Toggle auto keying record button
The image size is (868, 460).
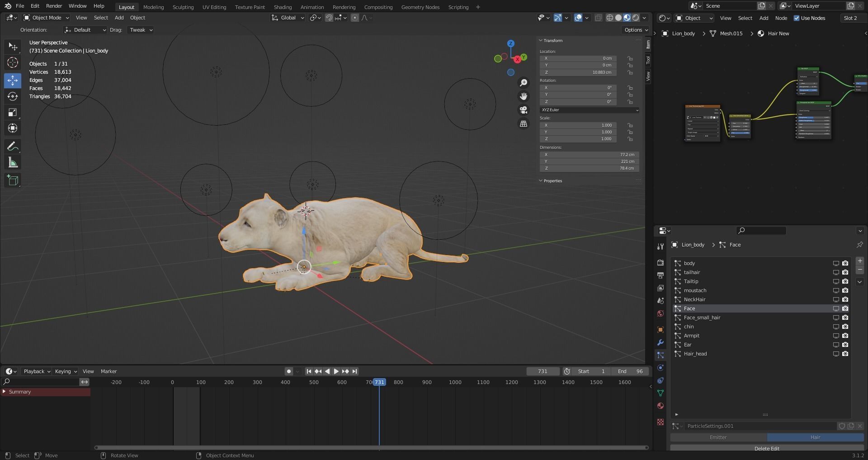288,371
